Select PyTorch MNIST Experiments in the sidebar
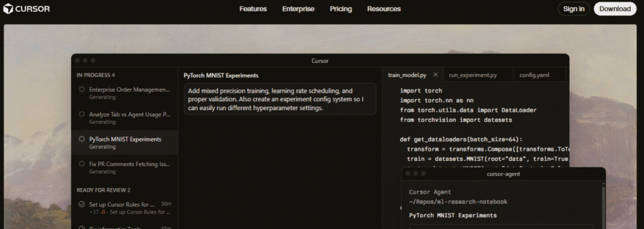This screenshot has height=229, width=644. coord(125,143)
